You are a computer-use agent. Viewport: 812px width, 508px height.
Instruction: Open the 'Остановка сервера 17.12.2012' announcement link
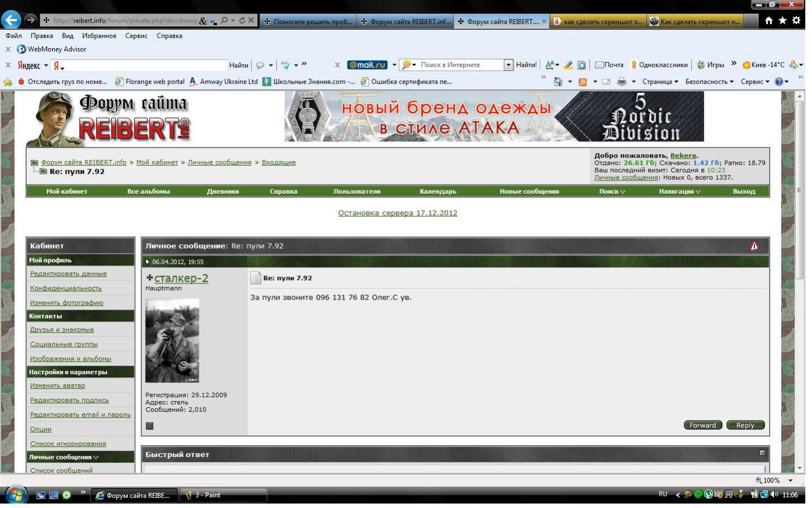pyautogui.click(x=398, y=213)
